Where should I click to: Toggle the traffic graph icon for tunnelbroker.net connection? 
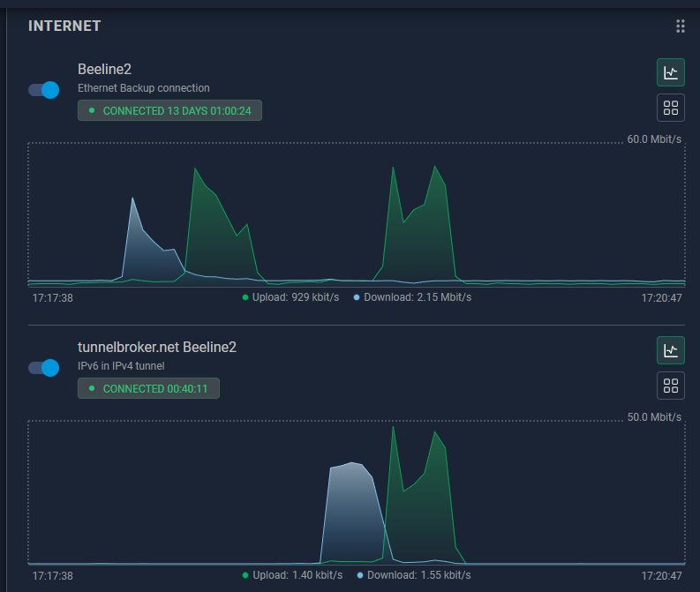pos(670,350)
